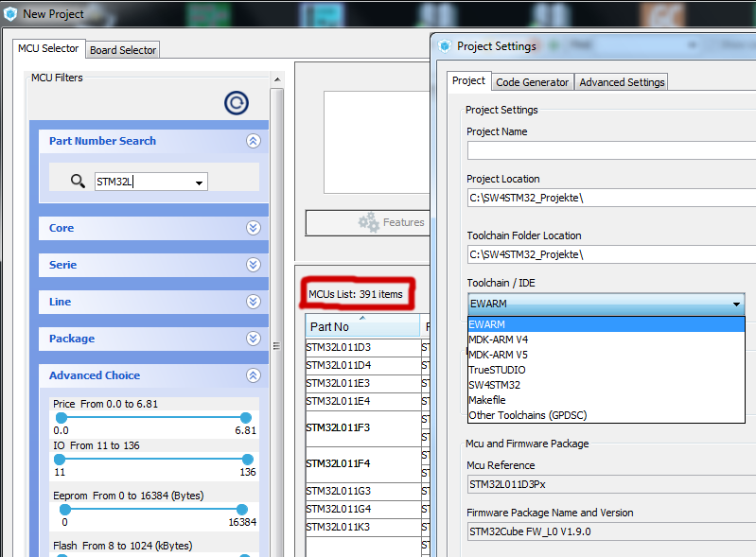Select STM32L011E4 in the MCU list
This screenshot has height=557, width=756.
click(363, 401)
